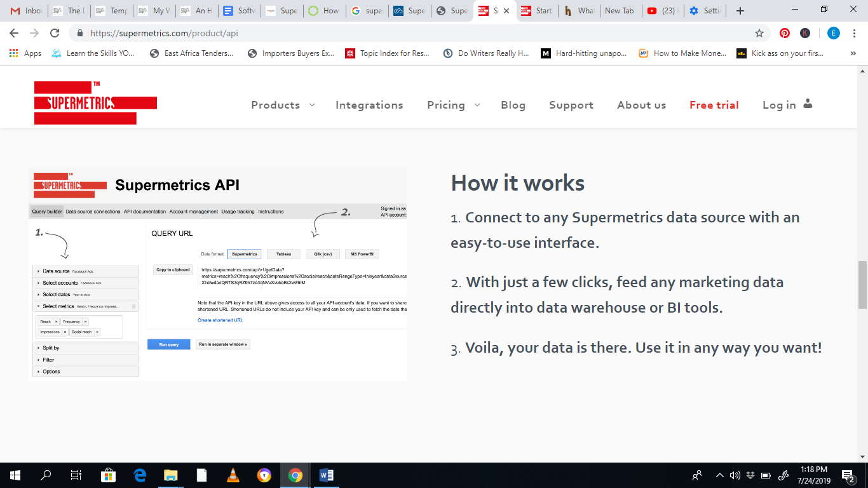The height and width of the screenshot is (488, 868).
Task: Go to the Blog page
Action: (513, 105)
